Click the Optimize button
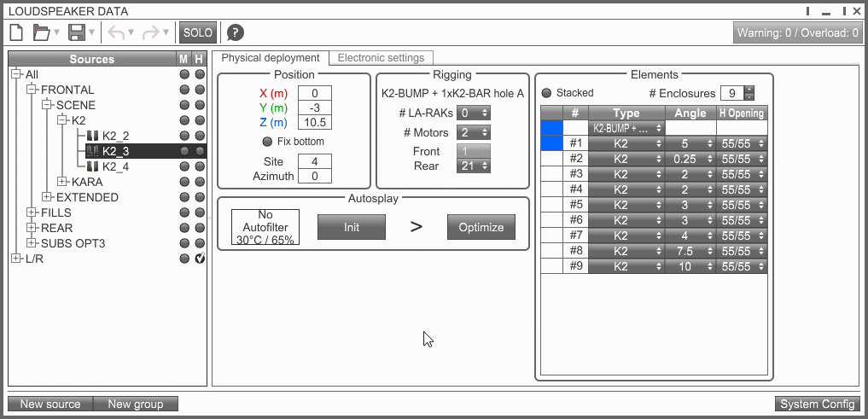The image size is (868, 419). 481,227
